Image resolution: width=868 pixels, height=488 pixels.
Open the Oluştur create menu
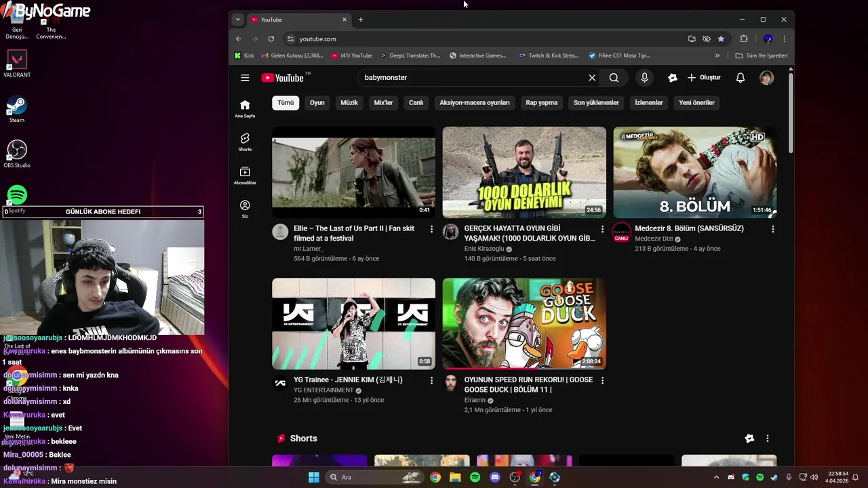coord(704,78)
